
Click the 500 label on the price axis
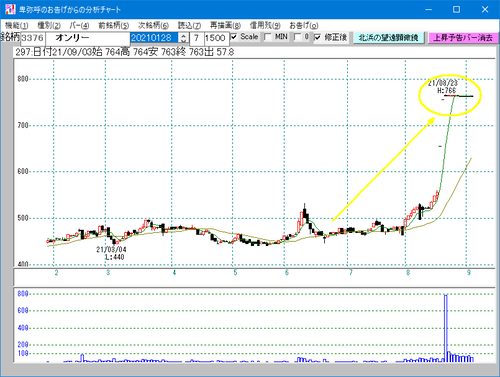click(23, 218)
